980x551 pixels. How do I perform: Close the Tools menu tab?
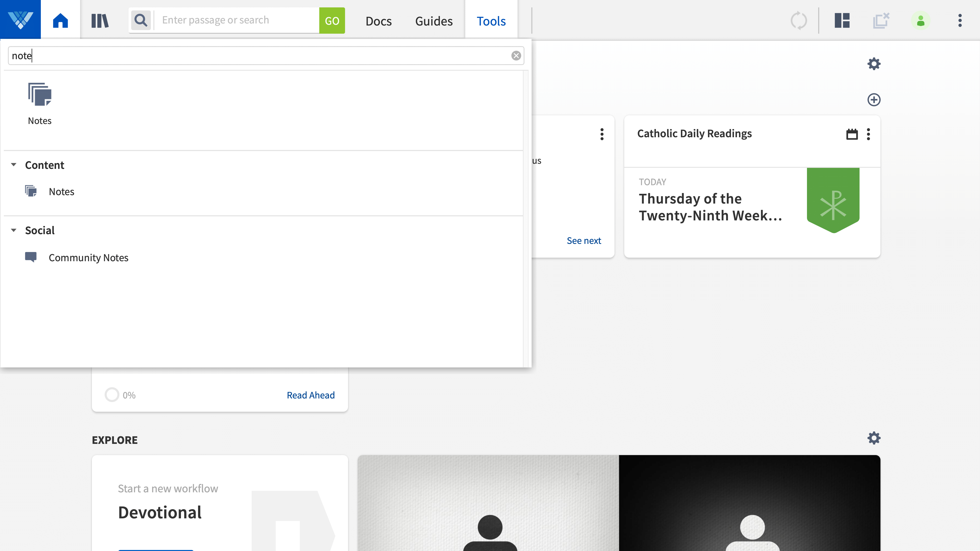click(491, 21)
